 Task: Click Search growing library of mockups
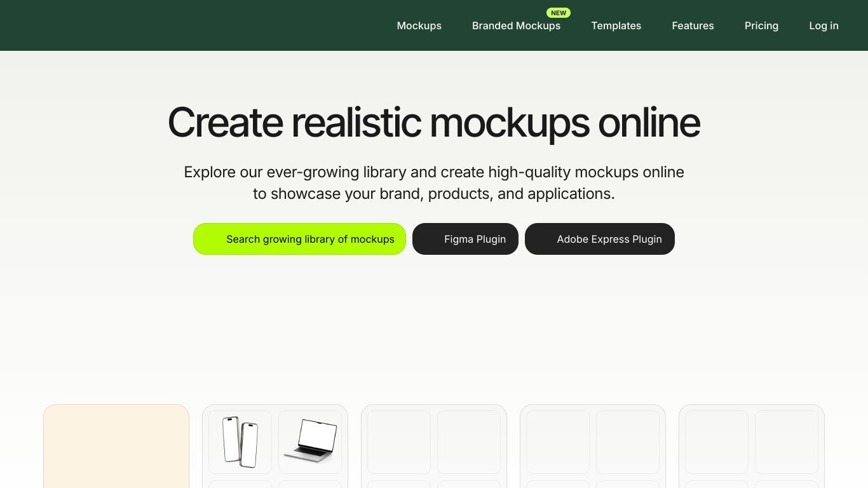pos(299,239)
